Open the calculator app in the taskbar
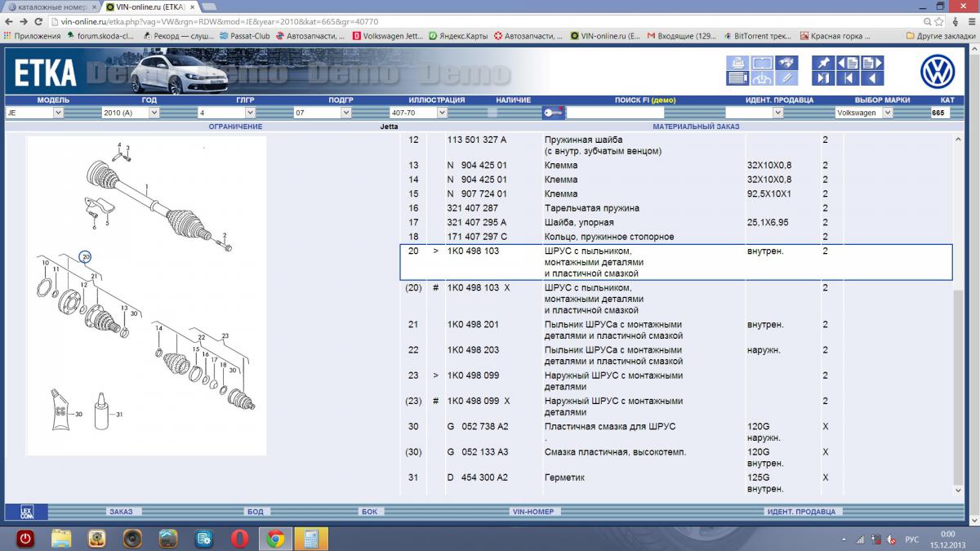980x551 pixels. (310, 539)
